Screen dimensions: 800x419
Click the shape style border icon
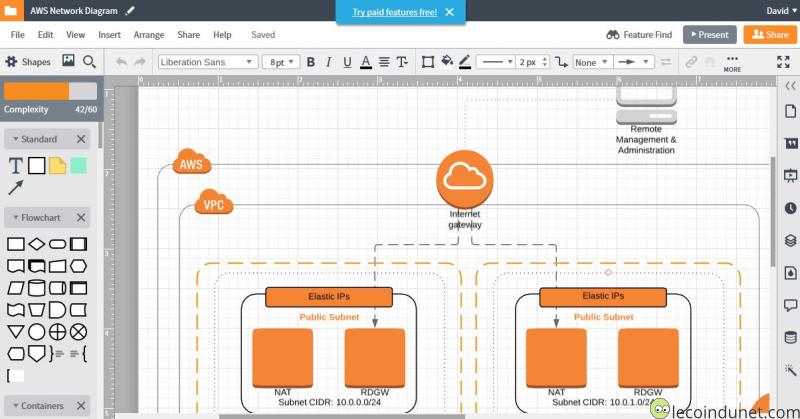pos(428,62)
